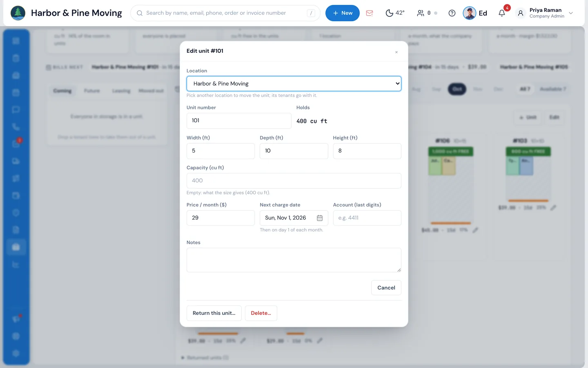Open the calendar icon in Next charge date
Viewport: 588px width, 368px height.
coord(320,218)
